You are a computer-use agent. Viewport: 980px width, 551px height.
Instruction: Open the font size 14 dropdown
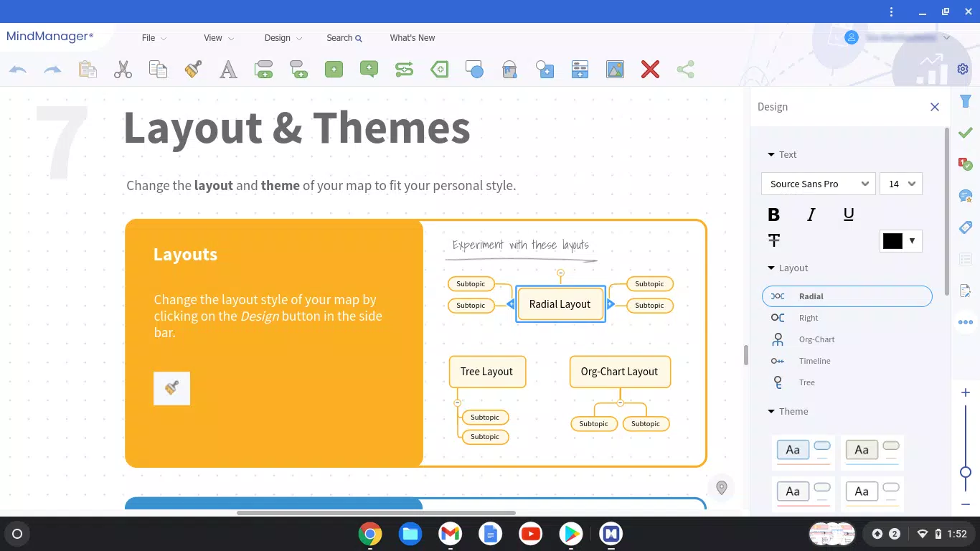(901, 184)
